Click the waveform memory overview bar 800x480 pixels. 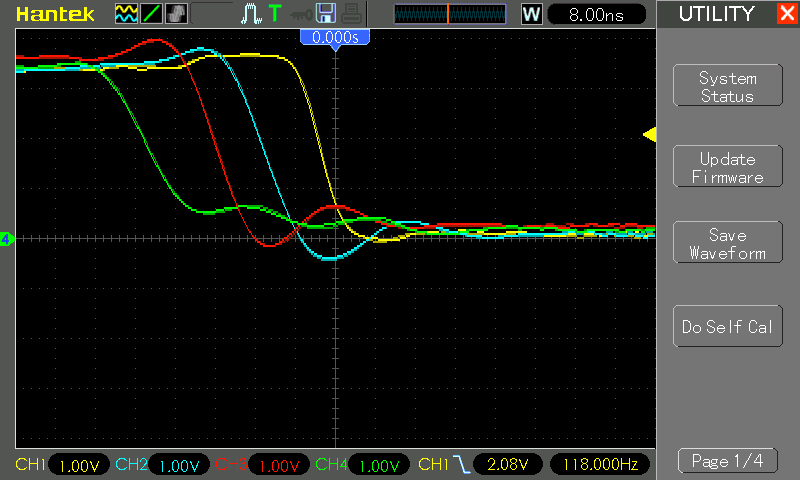(x=449, y=14)
